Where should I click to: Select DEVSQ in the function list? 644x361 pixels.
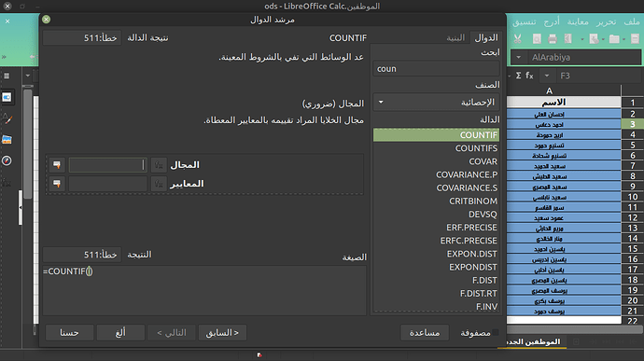click(436, 215)
